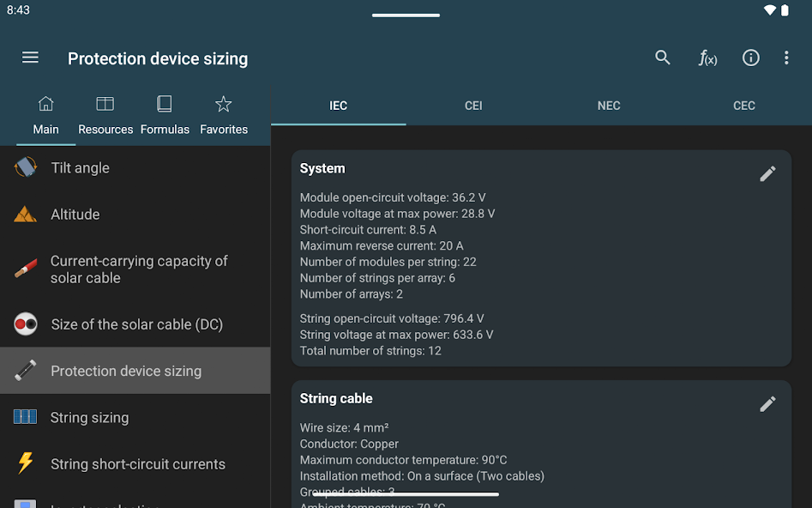Click Short-circuit current: 8.5 A

click(368, 230)
